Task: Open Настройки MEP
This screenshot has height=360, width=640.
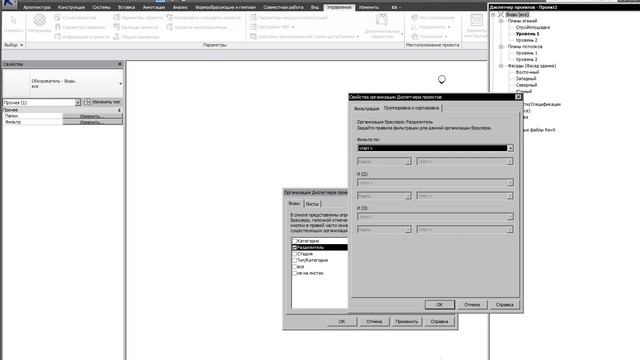Action: 272,27
